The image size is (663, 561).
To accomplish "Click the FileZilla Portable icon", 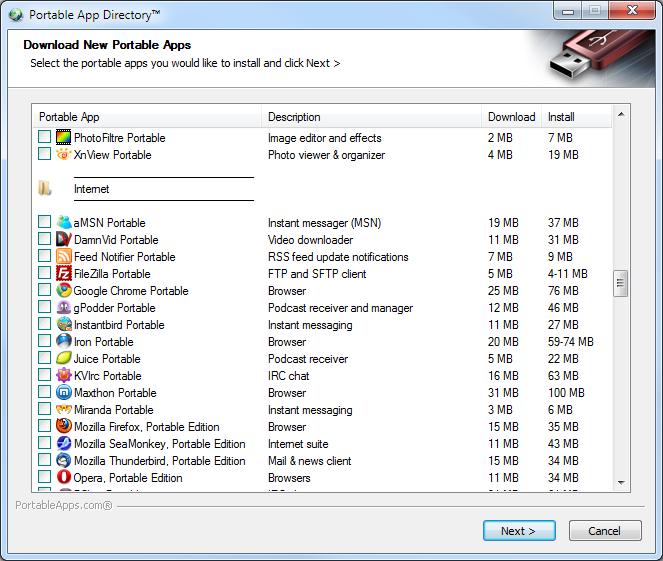I will tap(64, 274).
